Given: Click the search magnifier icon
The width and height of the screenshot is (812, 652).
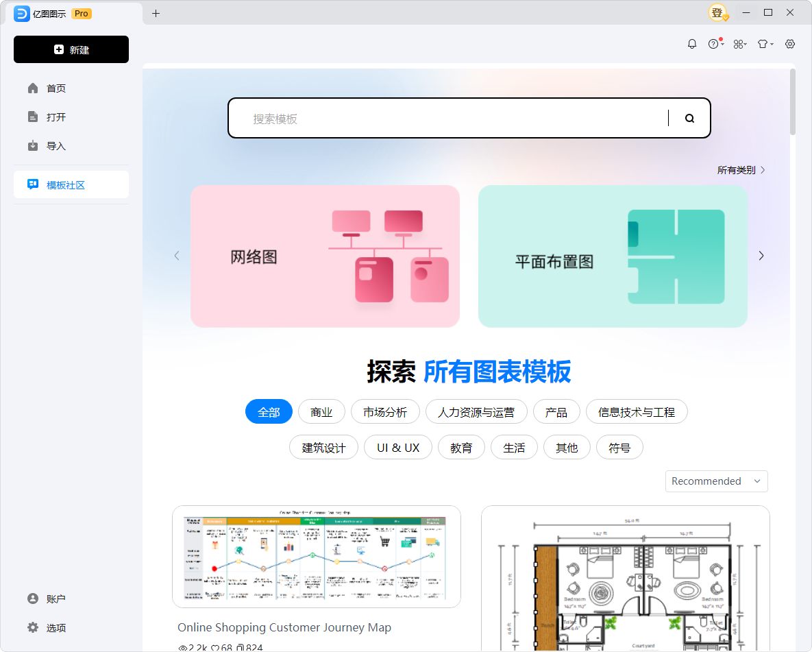Looking at the screenshot, I should [689, 118].
